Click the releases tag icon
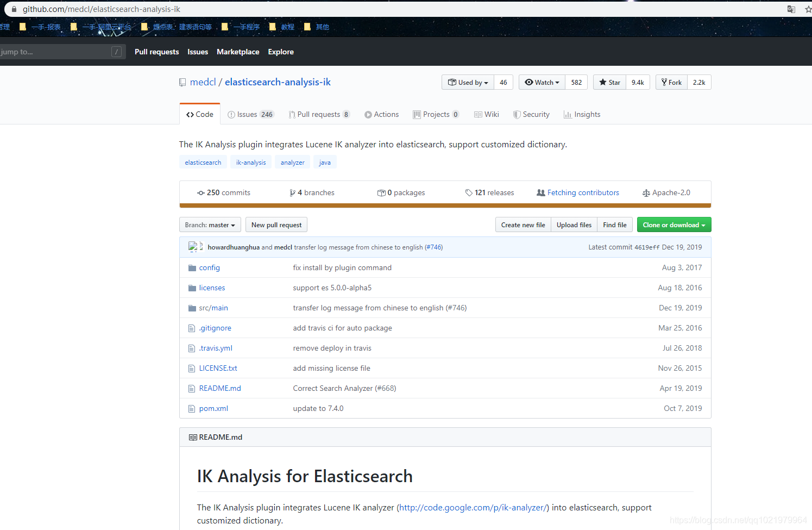812x530 pixels. [469, 193]
